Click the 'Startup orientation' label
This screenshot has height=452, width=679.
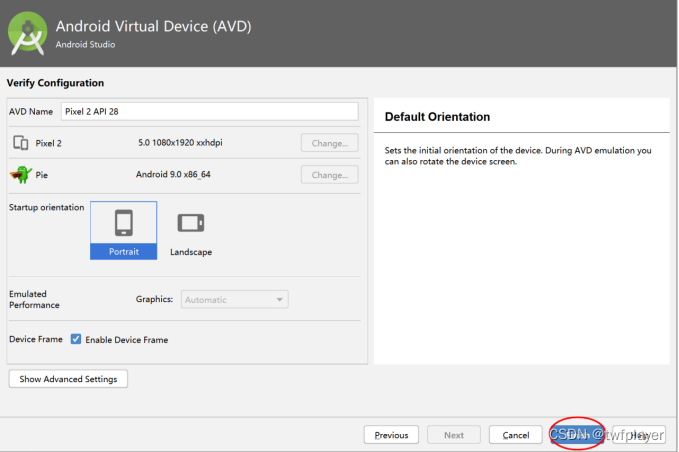tap(47, 207)
